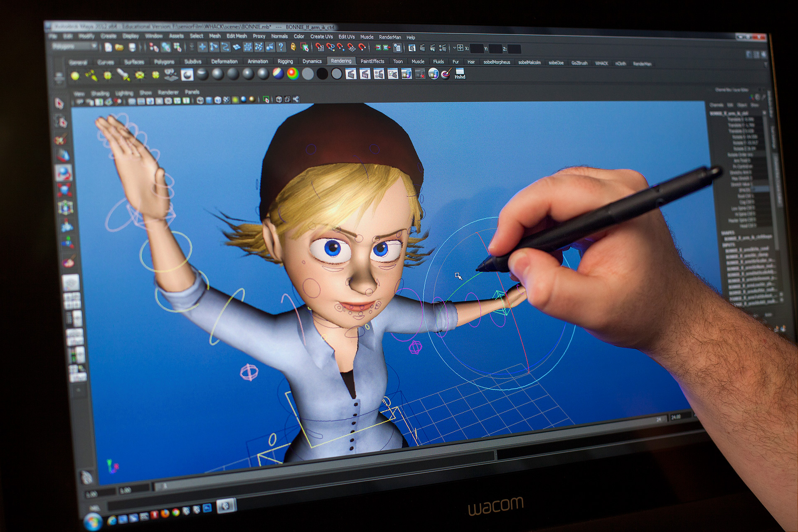Toggle Snap to Points magnet icon
The image size is (798, 532).
(x=341, y=47)
